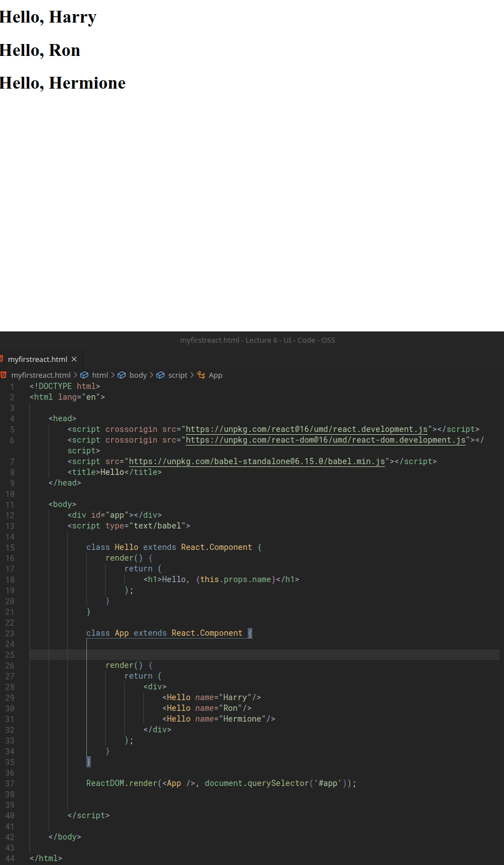The height and width of the screenshot is (865, 504).
Task: Click the closing '</head>' tag on line 9
Action: pos(65,483)
